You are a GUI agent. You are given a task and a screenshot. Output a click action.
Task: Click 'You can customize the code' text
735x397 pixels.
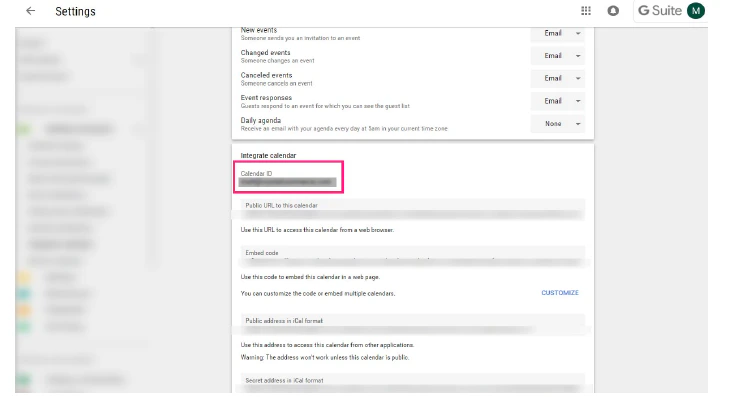[x=318, y=293]
